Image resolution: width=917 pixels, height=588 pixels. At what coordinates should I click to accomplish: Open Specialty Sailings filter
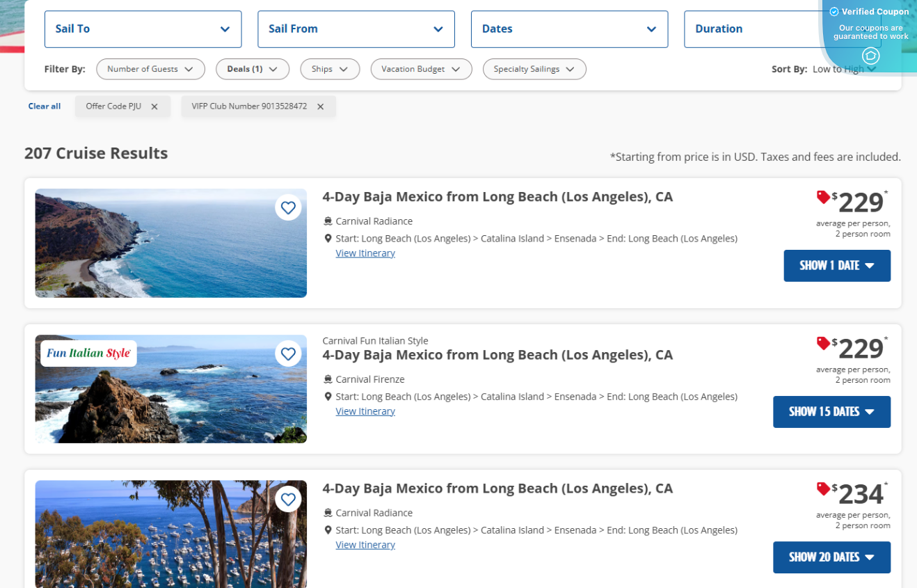[x=534, y=69]
